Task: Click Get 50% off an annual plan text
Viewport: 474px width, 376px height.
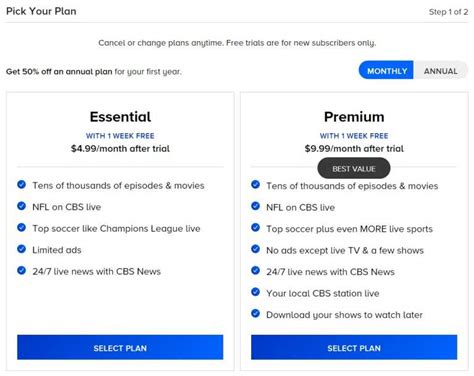Action: tap(59, 71)
